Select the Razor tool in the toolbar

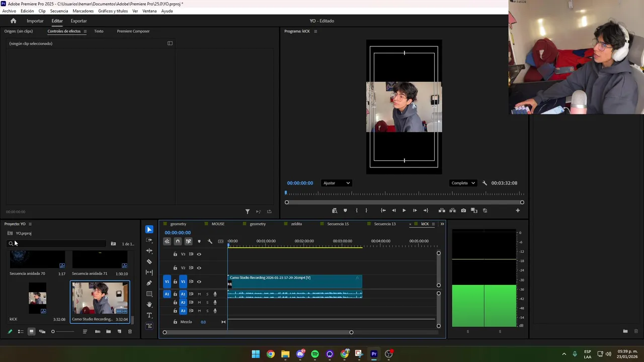coord(149,261)
